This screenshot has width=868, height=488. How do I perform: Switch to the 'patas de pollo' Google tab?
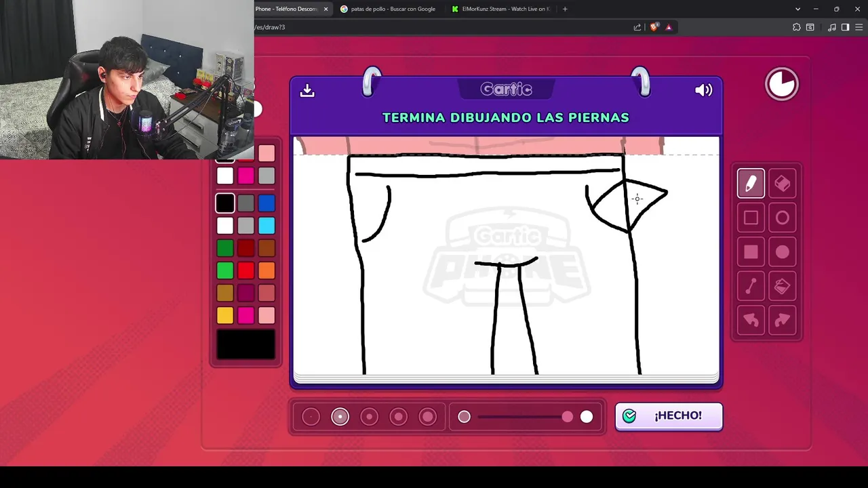[x=387, y=9]
